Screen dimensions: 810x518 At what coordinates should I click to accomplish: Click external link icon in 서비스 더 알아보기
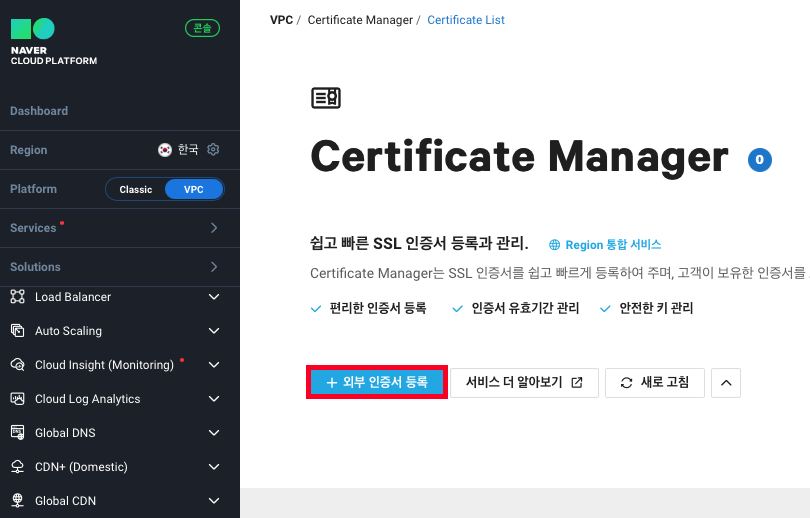pyautogui.click(x=577, y=383)
